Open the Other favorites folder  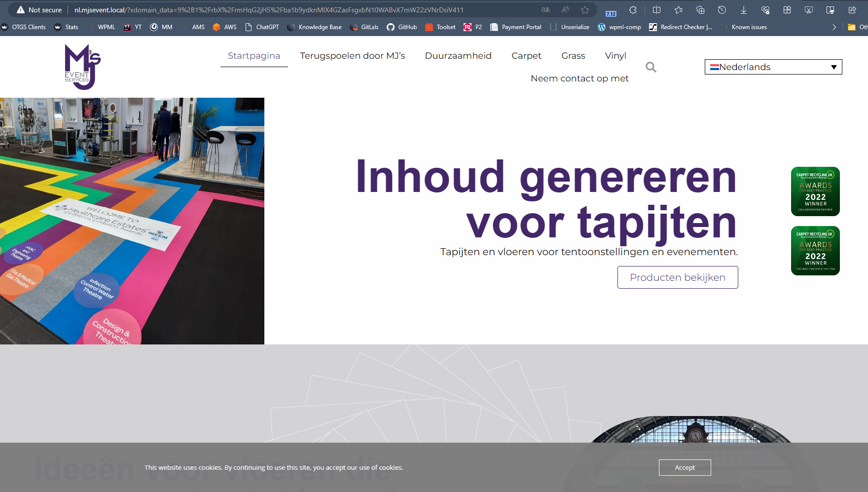click(x=857, y=27)
